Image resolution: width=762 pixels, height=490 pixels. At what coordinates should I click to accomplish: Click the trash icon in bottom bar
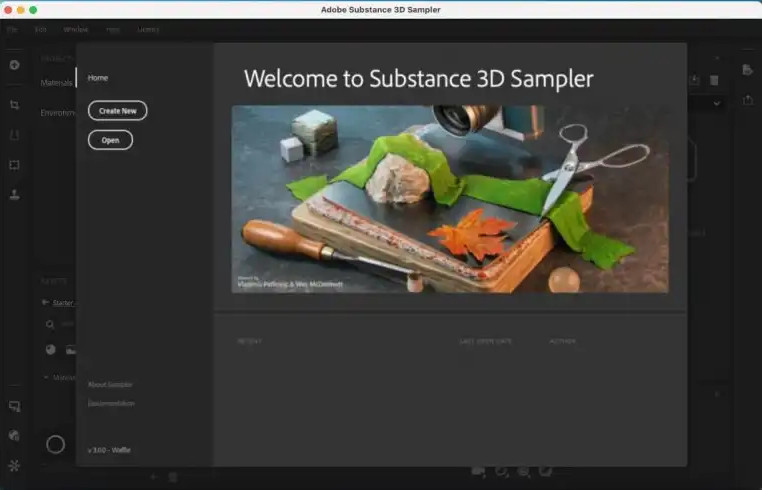[x=173, y=477]
